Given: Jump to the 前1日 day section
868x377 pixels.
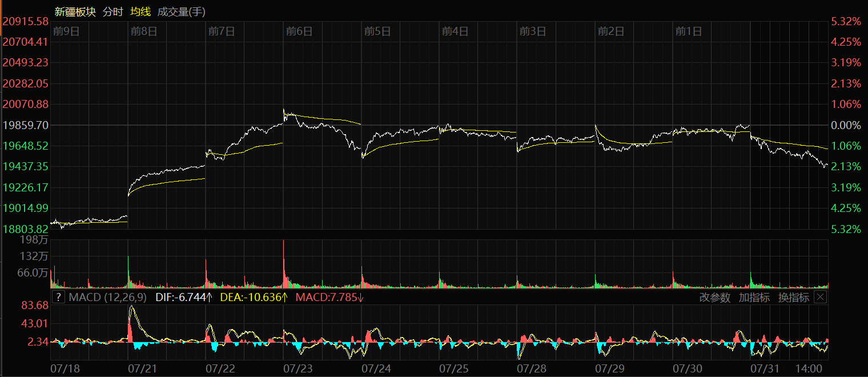Looking at the screenshot, I should tap(688, 31).
